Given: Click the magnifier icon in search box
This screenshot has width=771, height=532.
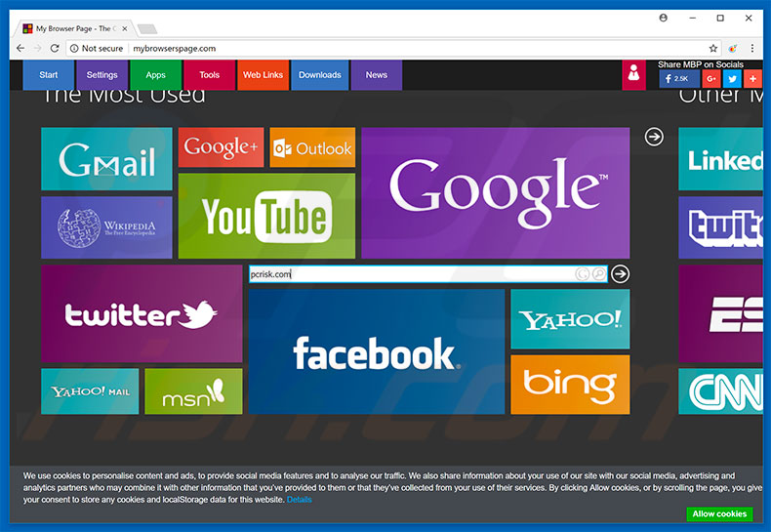Looking at the screenshot, I should tap(599, 274).
